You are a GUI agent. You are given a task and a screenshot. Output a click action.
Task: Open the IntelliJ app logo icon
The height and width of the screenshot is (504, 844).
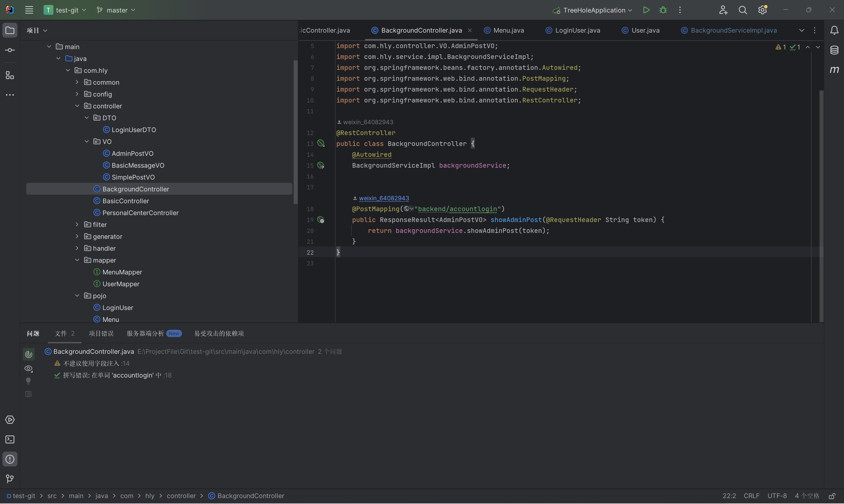(10, 10)
